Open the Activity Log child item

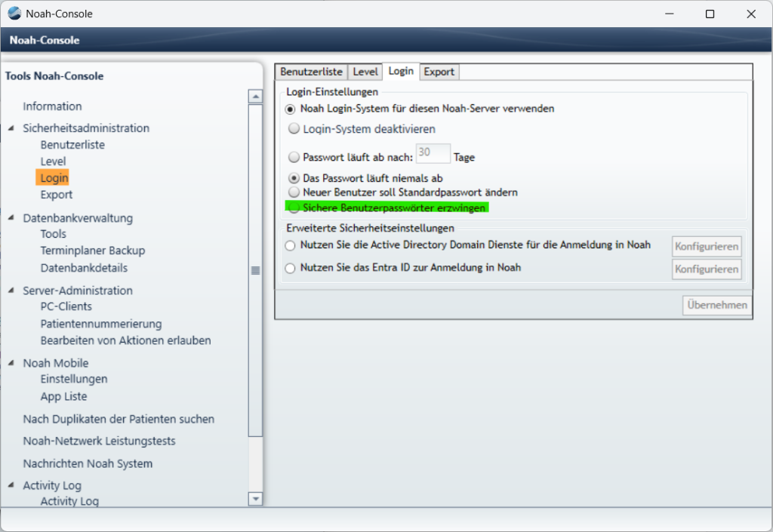[69, 501]
